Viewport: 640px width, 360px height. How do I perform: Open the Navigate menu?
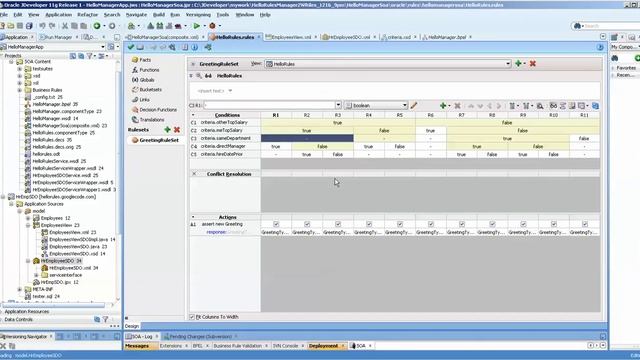pyautogui.click(x=136, y=15)
